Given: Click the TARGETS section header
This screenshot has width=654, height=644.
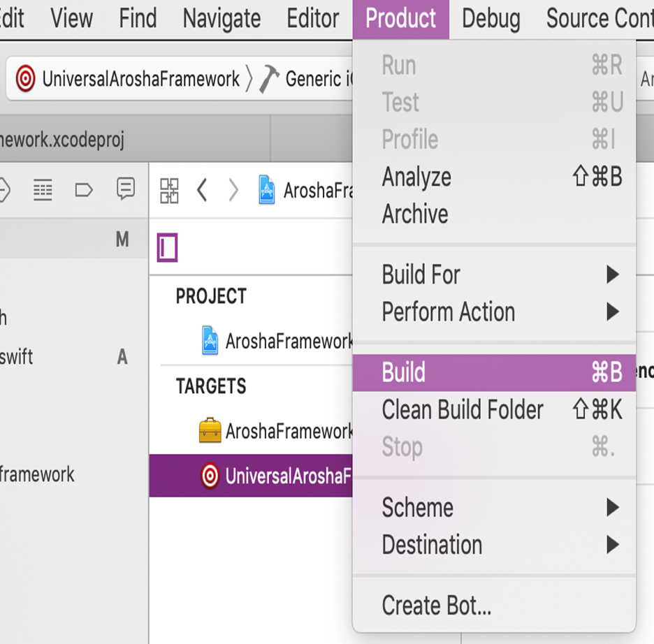Looking at the screenshot, I should (x=211, y=386).
